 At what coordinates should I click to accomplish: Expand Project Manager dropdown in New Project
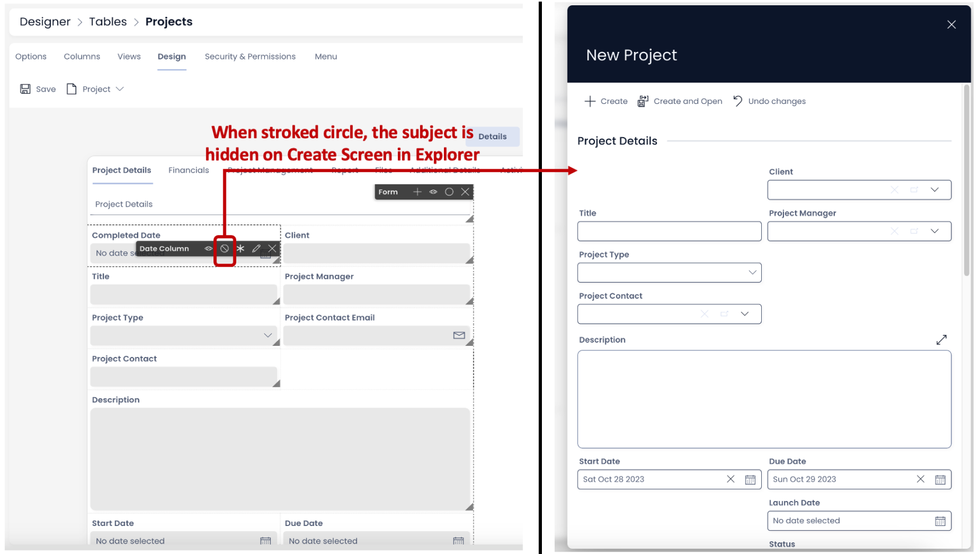(935, 231)
